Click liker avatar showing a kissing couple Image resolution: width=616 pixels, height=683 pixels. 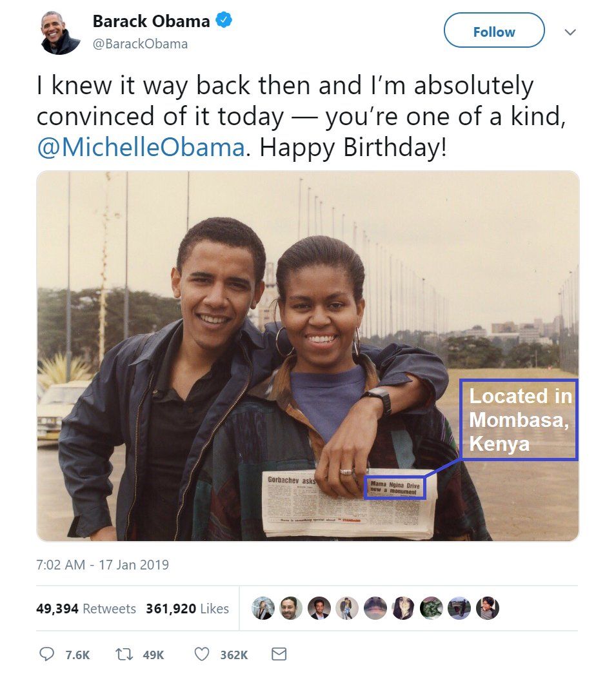coord(346,608)
